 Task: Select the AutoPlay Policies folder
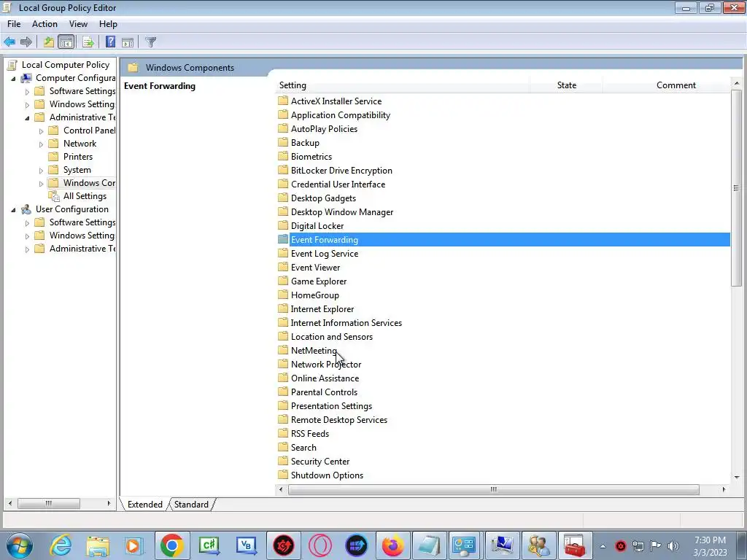click(x=324, y=128)
